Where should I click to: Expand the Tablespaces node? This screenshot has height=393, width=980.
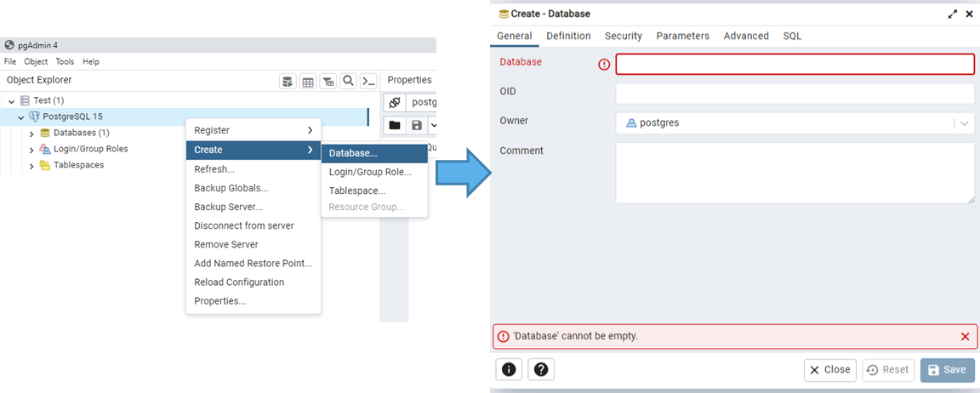(31, 166)
